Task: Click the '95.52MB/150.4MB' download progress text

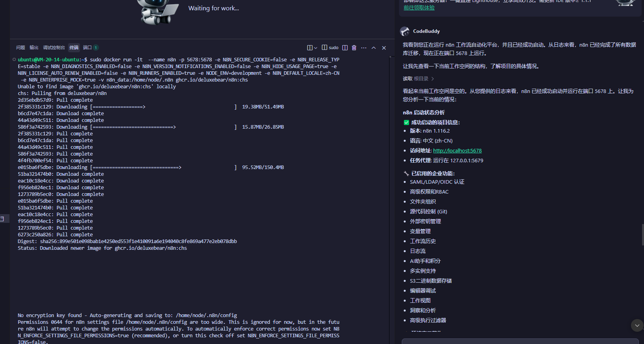Action: click(263, 167)
